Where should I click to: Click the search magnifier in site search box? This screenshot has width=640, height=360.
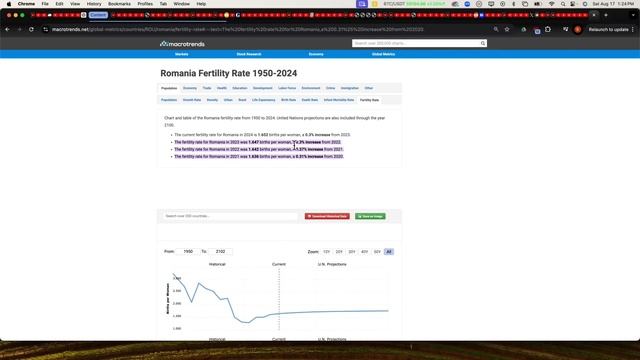pos(482,43)
